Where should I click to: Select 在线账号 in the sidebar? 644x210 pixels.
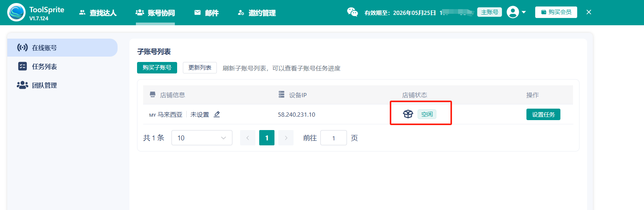coord(62,48)
